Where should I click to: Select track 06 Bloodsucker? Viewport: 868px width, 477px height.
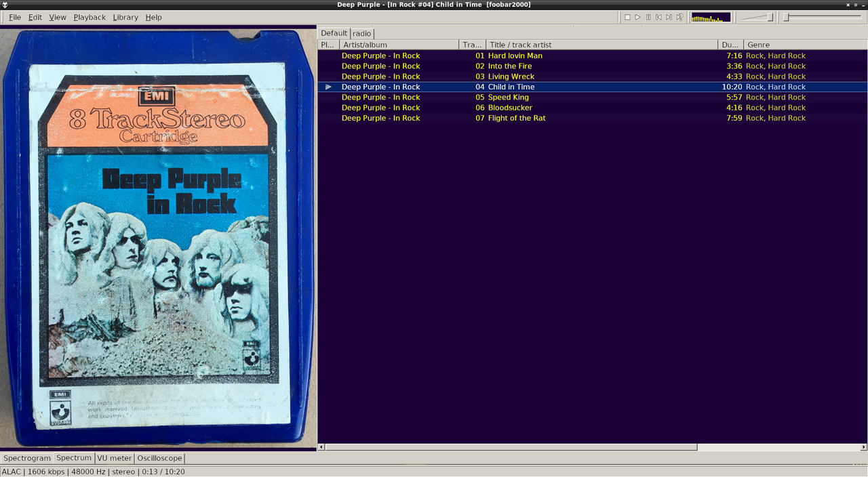point(593,108)
